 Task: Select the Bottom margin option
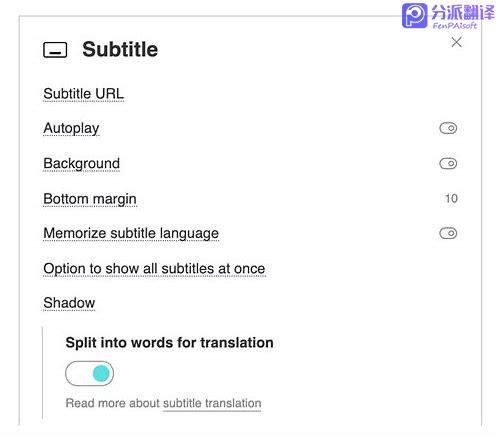[90, 199]
